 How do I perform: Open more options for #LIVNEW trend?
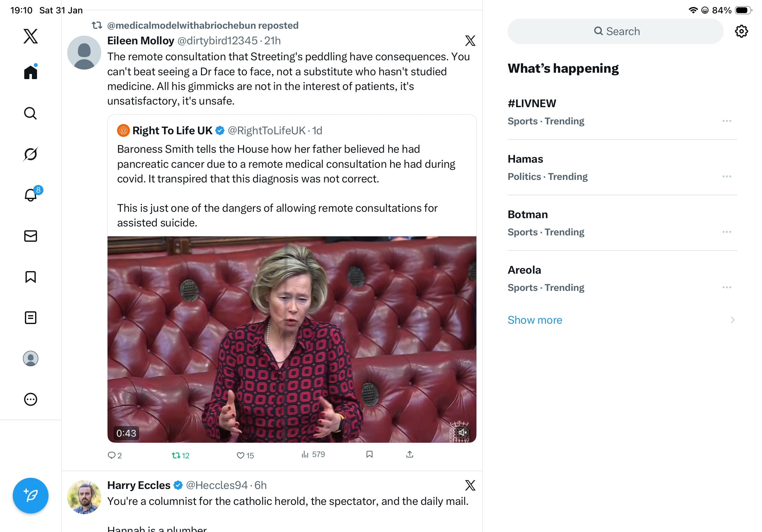pos(727,121)
